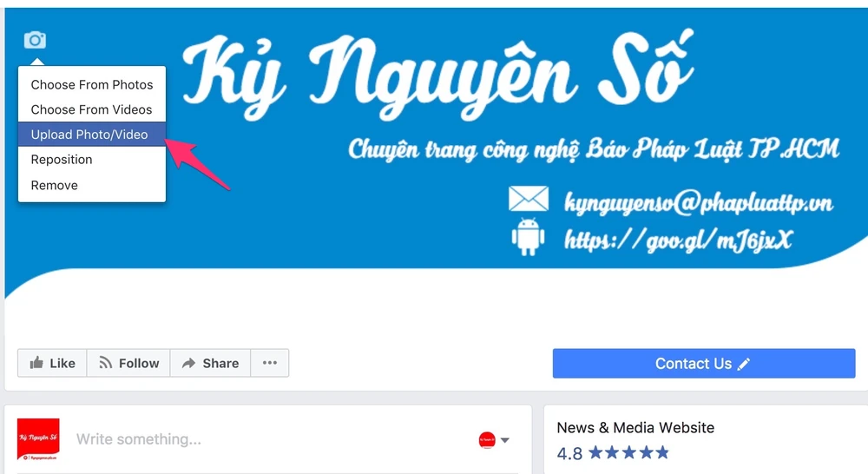Click the cover photo camera icon
The height and width of the screenshot is (474, 868).
(35, 40)
